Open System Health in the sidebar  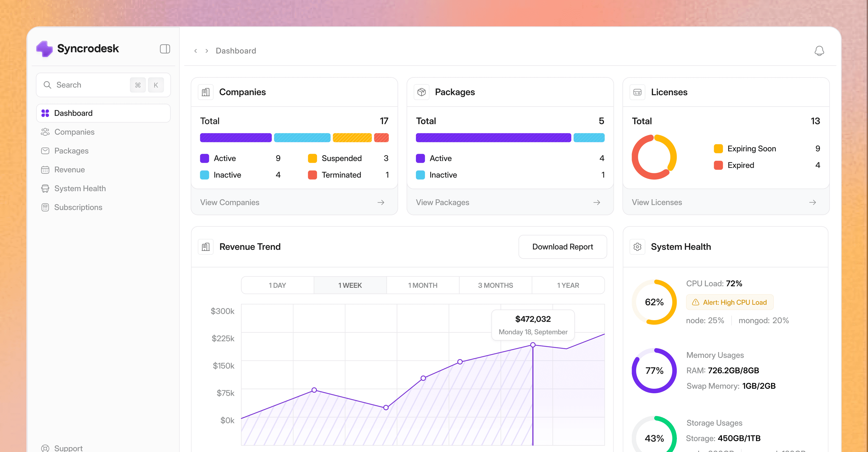click(80, 189)
